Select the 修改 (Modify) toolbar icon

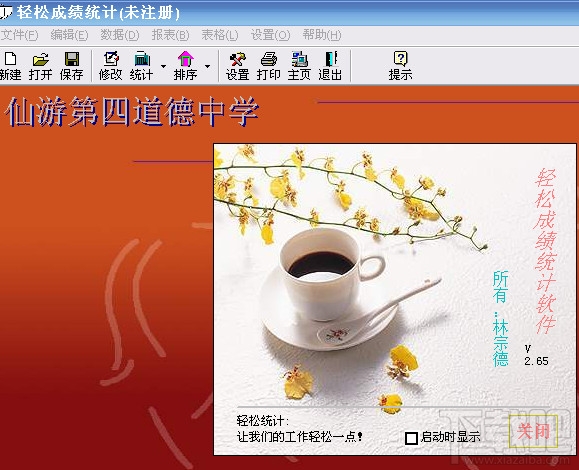pos(110,66)
